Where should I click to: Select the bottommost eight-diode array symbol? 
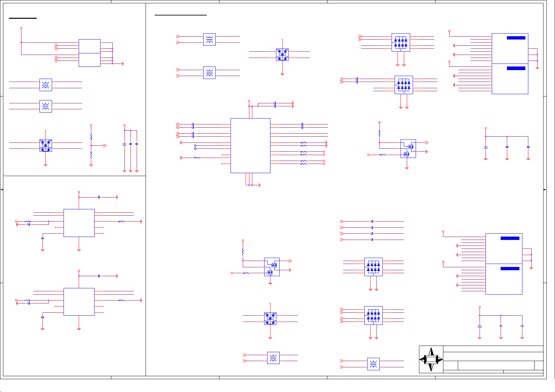[374, 315]
